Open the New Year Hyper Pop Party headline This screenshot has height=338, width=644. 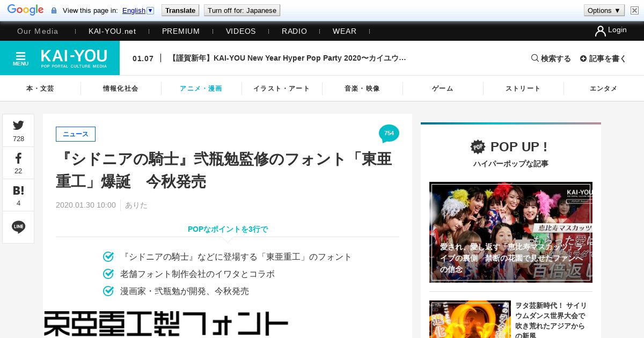(288, 58)
